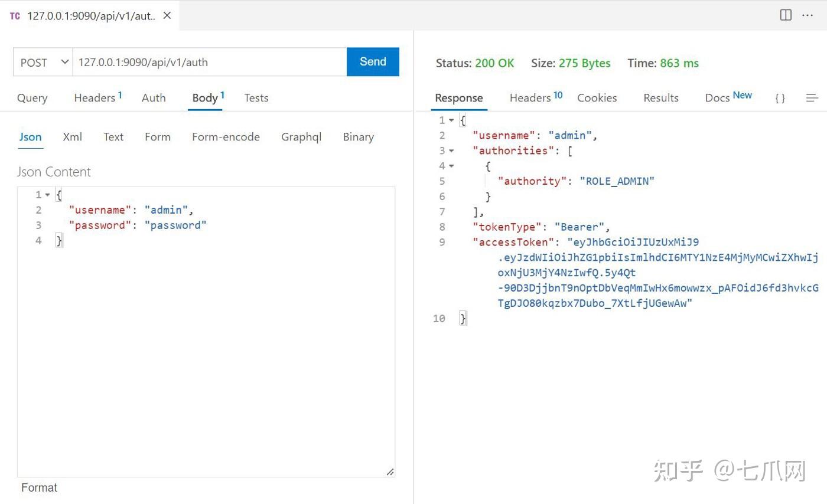Send the request
The height and width of the screenshot is (504, 827).
(373, 62)
